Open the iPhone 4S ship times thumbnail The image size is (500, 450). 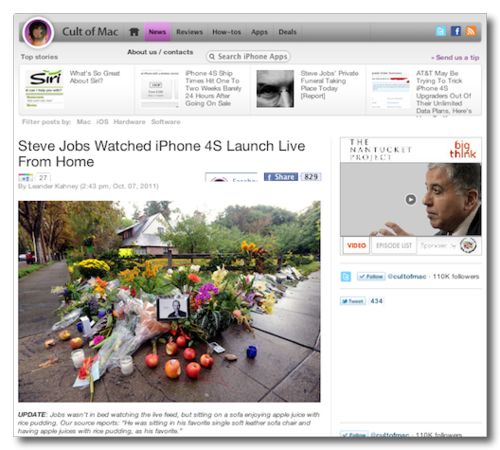click(x=160, y=88)
